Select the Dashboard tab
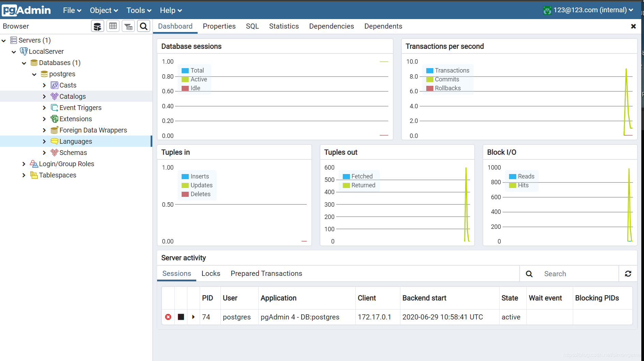The width and height of the screenshot is (644, 361). pos(175,26)
